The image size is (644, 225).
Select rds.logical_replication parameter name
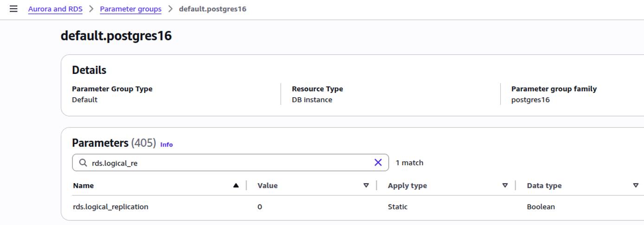tap(110, 206)
